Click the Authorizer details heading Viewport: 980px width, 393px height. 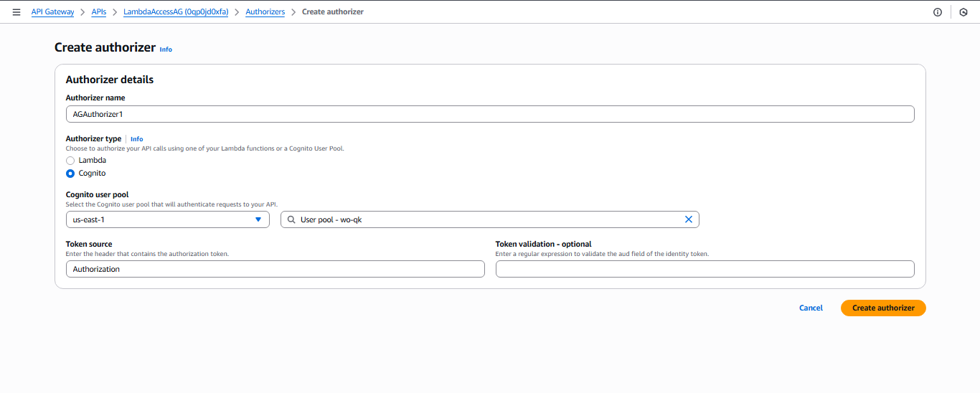(x=110, y=80)
